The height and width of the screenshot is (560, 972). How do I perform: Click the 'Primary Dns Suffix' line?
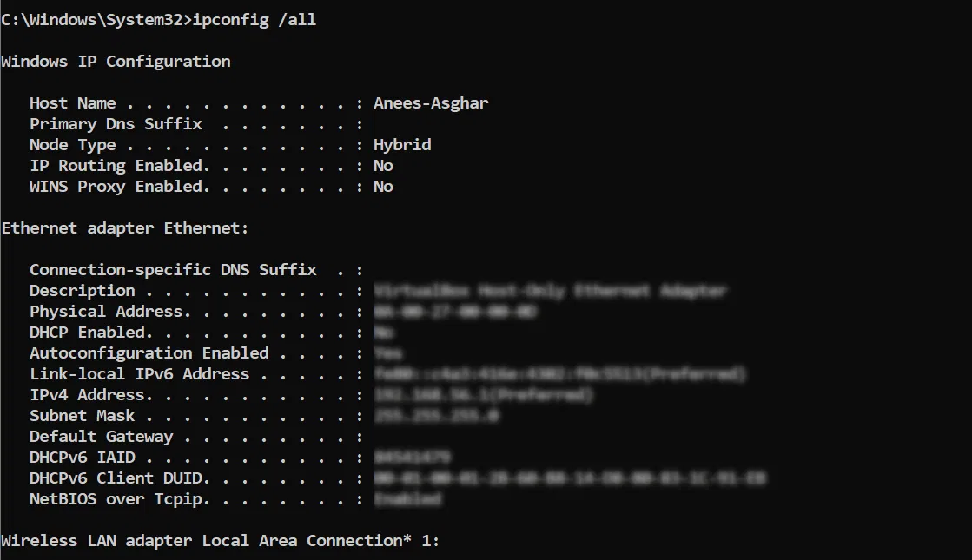coord(116,124)
